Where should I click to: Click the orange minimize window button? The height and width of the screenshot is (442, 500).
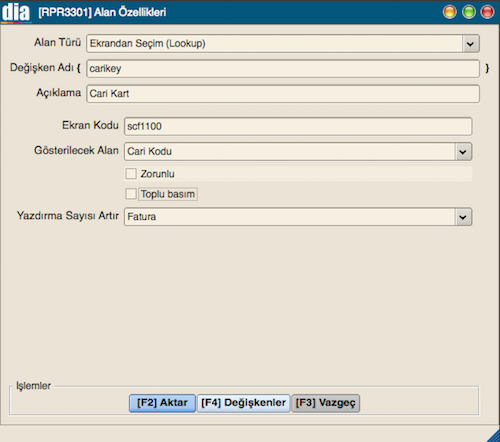450,12
